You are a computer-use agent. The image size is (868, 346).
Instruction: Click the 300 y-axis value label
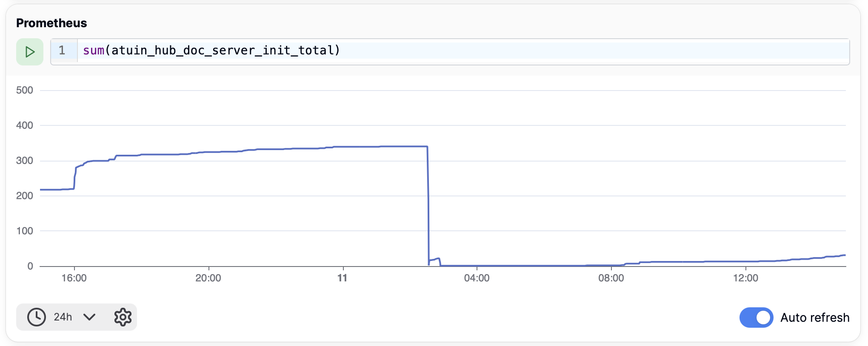pos(24,161)
